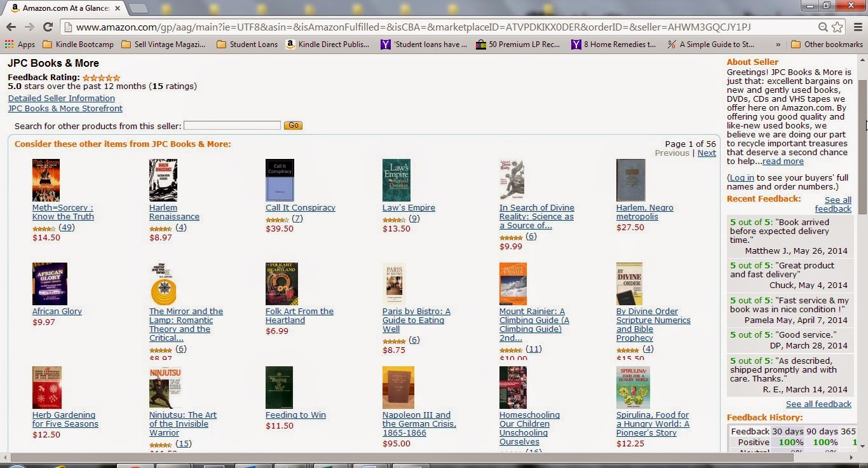This screenshot has width=868, height=468.
Task: Expand the About Seller text via read more
Action: pyautogui.click(x=783, y=162)
